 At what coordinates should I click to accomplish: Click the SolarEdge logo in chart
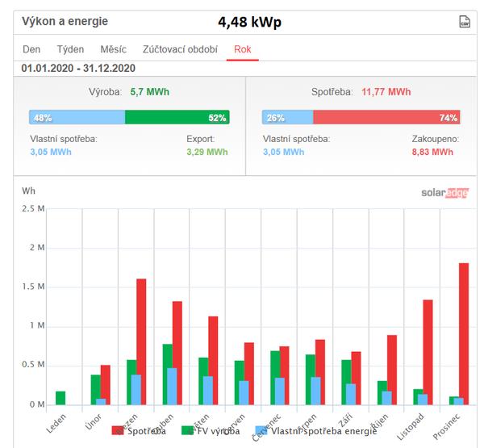444,193
